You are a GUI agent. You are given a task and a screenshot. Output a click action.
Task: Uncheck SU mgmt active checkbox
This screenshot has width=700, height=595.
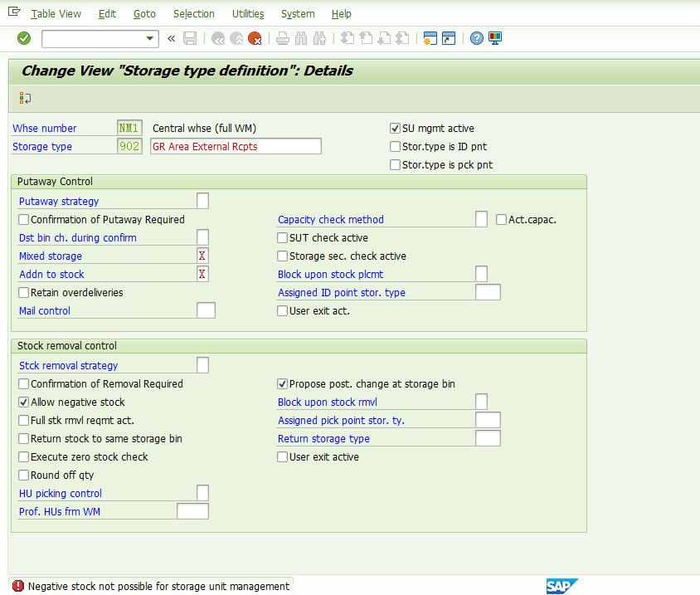395,129
